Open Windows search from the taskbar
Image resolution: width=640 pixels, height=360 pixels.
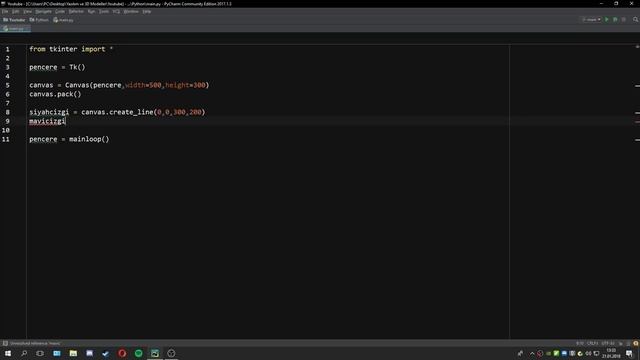coord(24,353)
